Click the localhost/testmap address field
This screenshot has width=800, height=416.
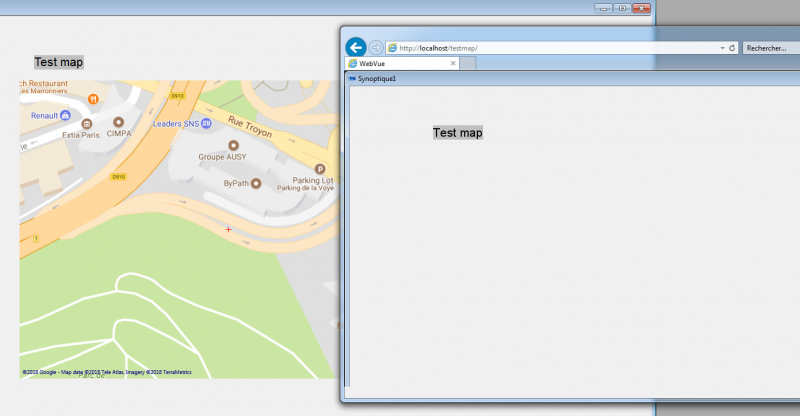tap(554, 48)
